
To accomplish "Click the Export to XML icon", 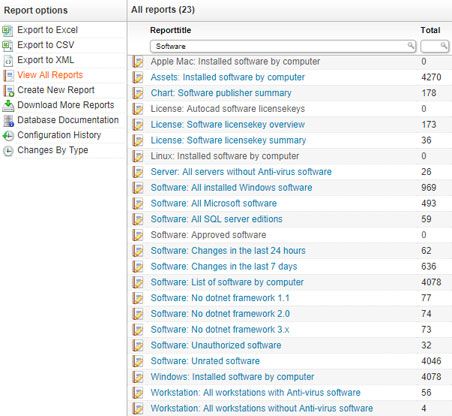I will click(8, 60).
